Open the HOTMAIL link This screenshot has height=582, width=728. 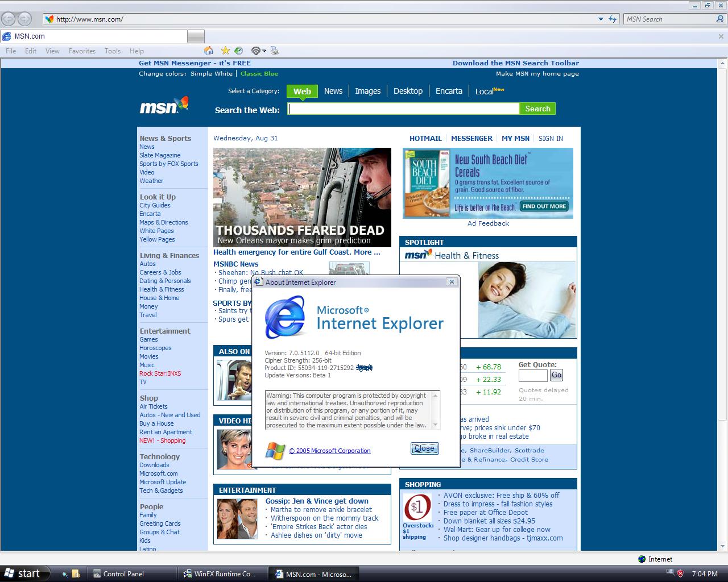pos(425,139)
